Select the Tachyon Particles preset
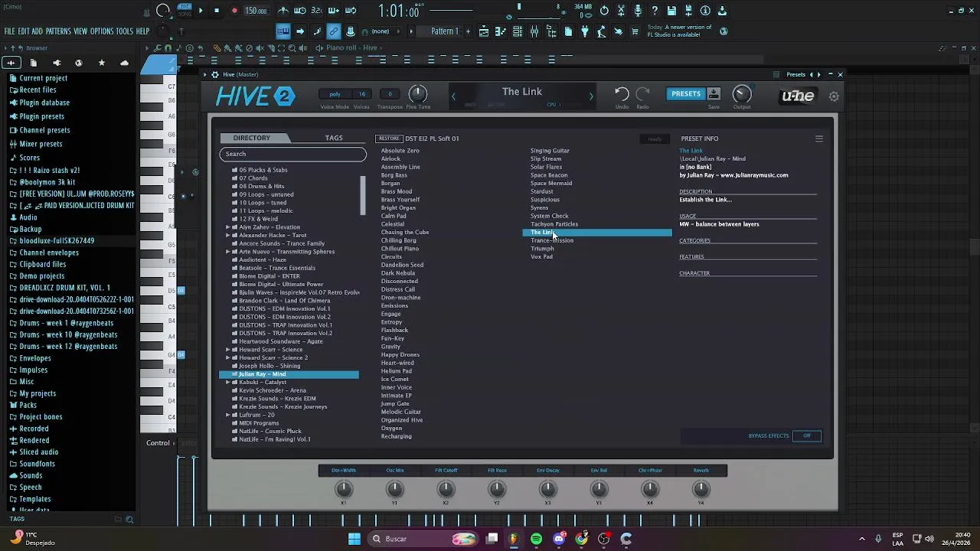Viewport: 980px width, 551px height. (x=554, y=224)
